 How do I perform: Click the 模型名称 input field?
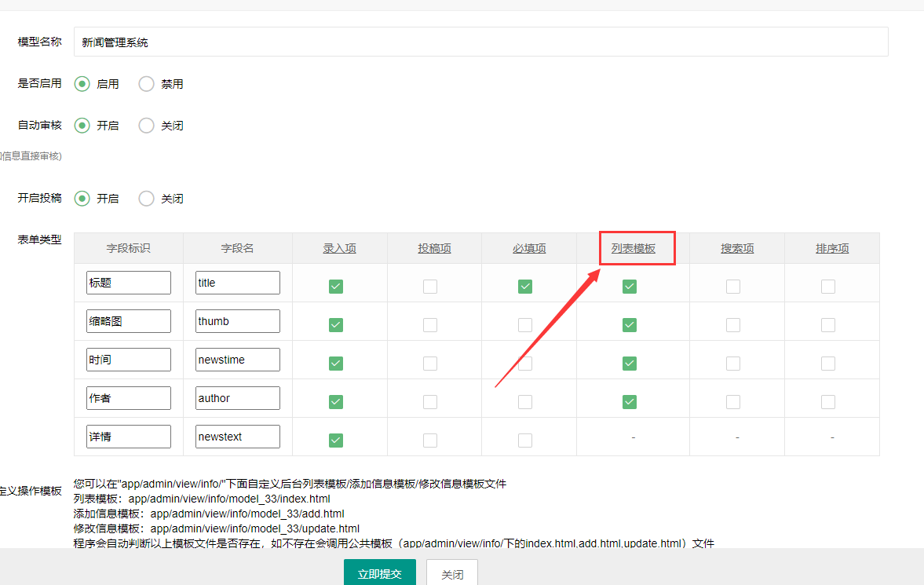(x=481, y=42)
